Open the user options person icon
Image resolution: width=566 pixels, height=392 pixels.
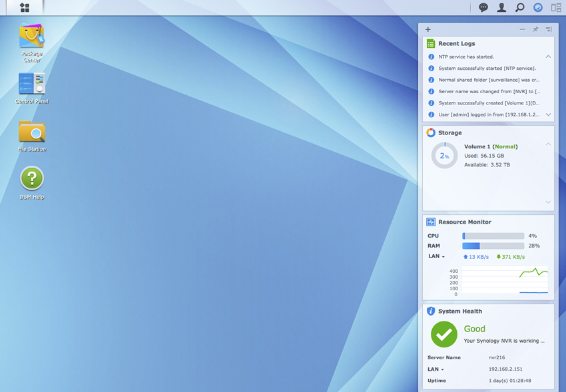coord(501,7)
